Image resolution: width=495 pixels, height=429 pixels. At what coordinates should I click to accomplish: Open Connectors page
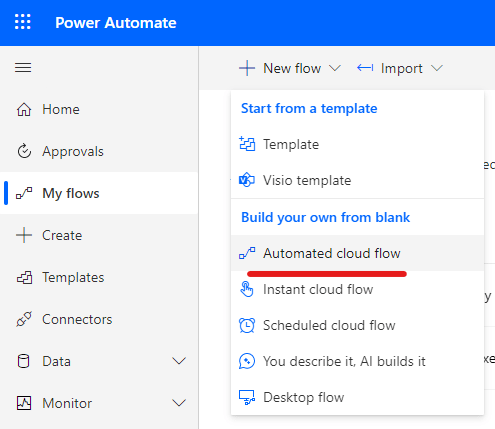[x=99, y=319]
